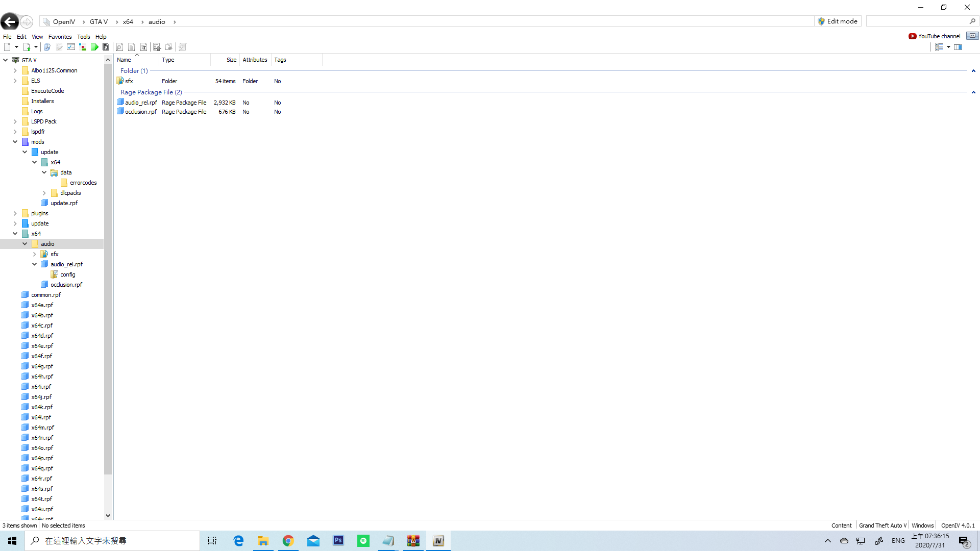Image resolution: width=980 pixels, height=551 pixels.
Task: Click the back navigation arrow
Action: point(10,22)
